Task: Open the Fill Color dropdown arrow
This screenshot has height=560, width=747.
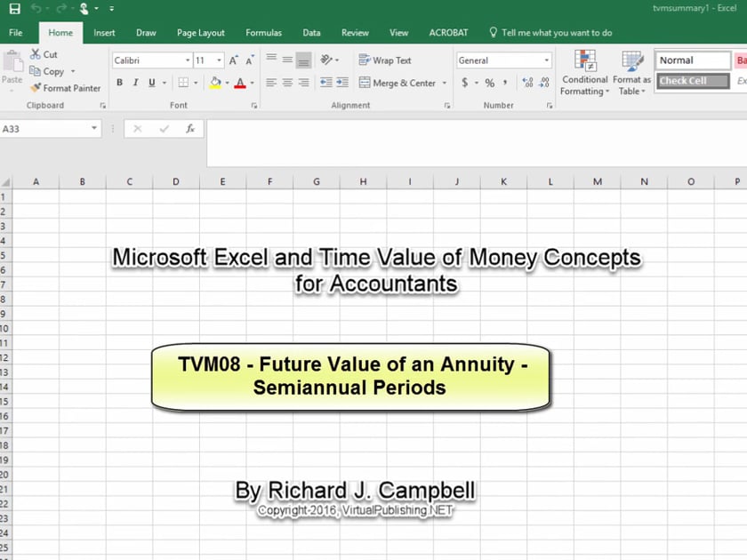Action: [x=228, y=83]
